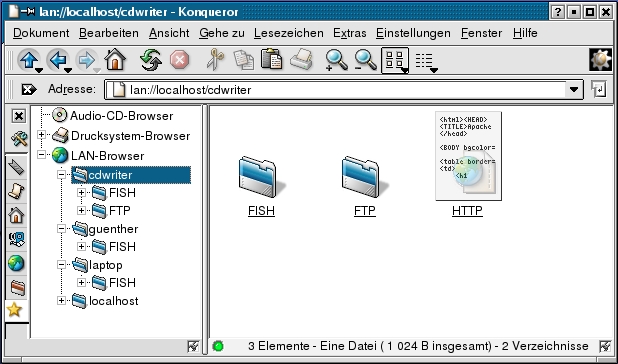This screenshot has width=618, height=364.
Task: Click the KDE gear animation icon
Action: [x=600, y=60]
